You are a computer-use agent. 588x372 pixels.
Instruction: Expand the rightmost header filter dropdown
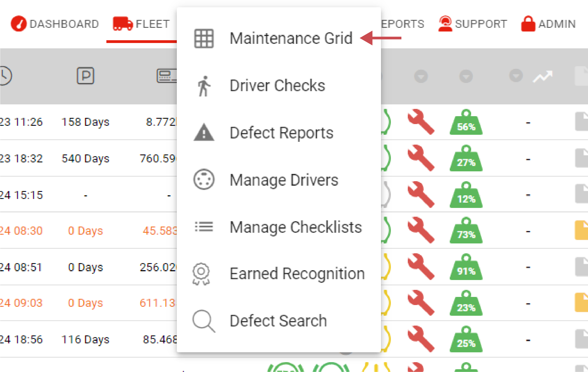click(516, 76)
